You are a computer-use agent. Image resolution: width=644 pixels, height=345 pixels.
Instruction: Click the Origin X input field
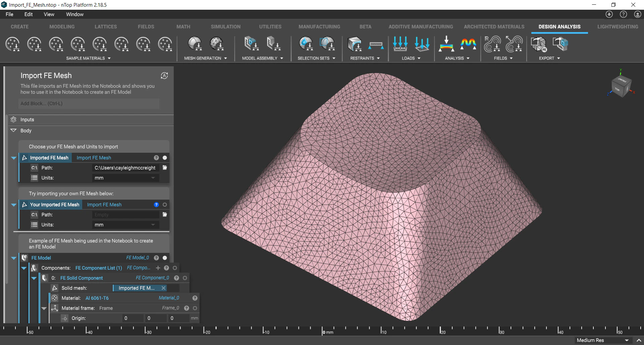(132, 318)
